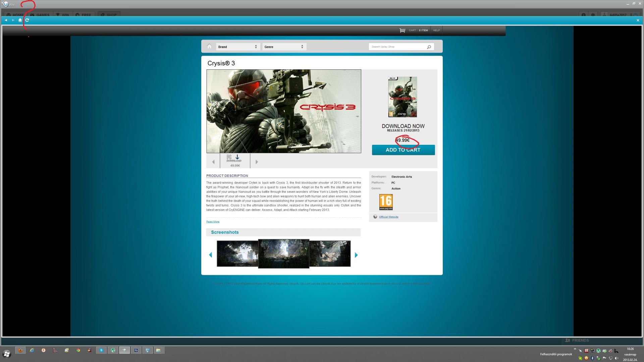The height and width of the screenshot is (362, 644).
Task: Open the HOME tab
Action: pos(15,15)
